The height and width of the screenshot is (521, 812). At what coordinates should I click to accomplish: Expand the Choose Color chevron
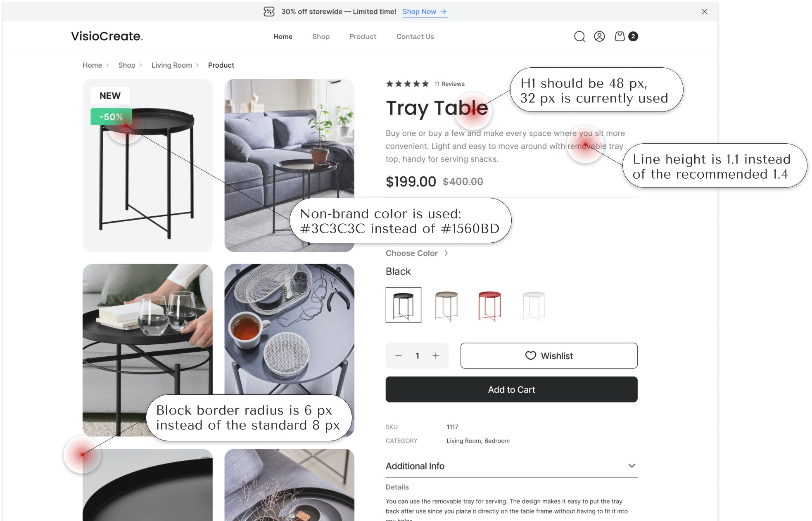[x=446, y=253]
